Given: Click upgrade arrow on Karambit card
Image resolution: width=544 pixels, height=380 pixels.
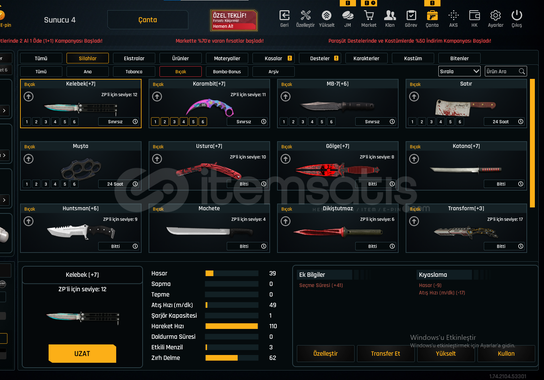Looking at the screenshot, I should point(157,96).
